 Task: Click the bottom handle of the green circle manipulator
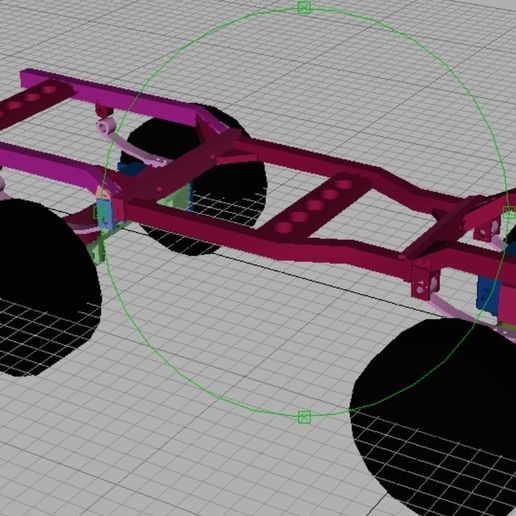click(x=304, y=417)
